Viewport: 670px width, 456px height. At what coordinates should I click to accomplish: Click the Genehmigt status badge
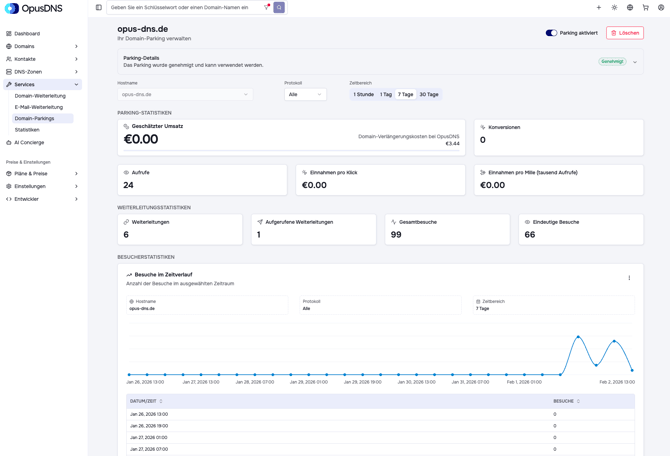pyautogui.click(x=612, y=62)
